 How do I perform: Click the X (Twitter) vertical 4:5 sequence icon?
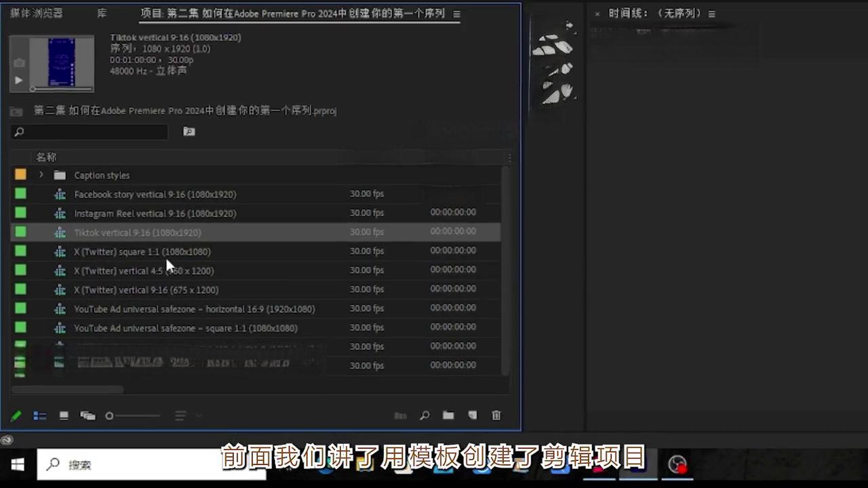pyautogui.click(x=60, y=271)
